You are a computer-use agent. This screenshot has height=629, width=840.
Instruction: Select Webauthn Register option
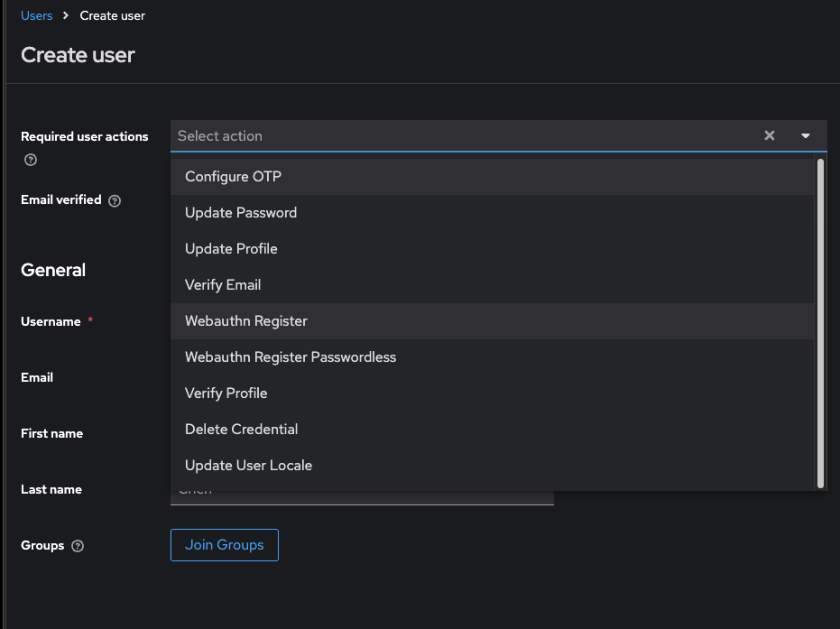pyautogui.click(x=246, y=321)
